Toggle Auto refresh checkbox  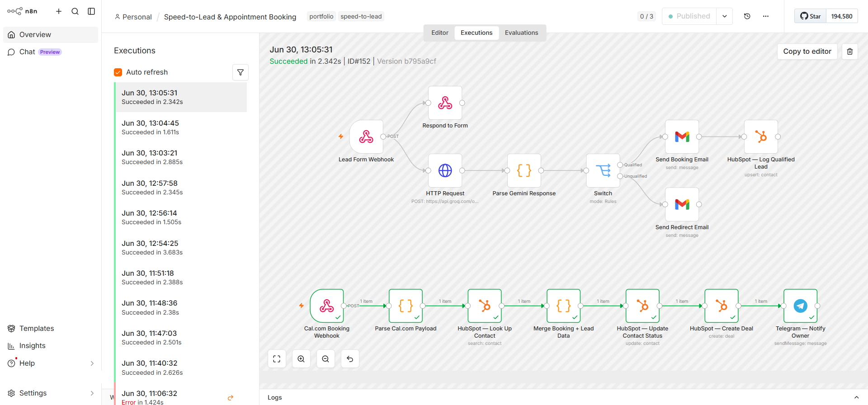(118, 72)
